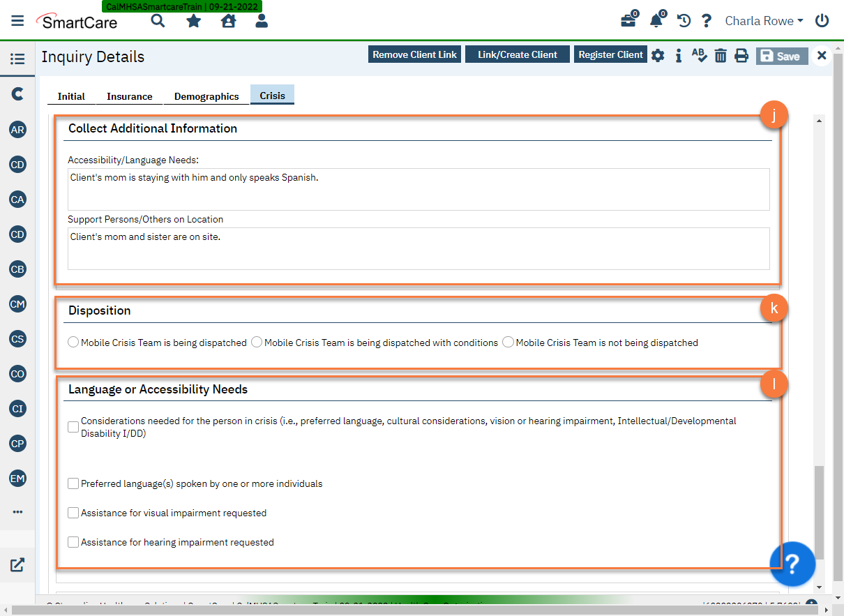Click the delete (trash) icon
Viewport: 844px width, 616px height.
click(x=721, y=55)
